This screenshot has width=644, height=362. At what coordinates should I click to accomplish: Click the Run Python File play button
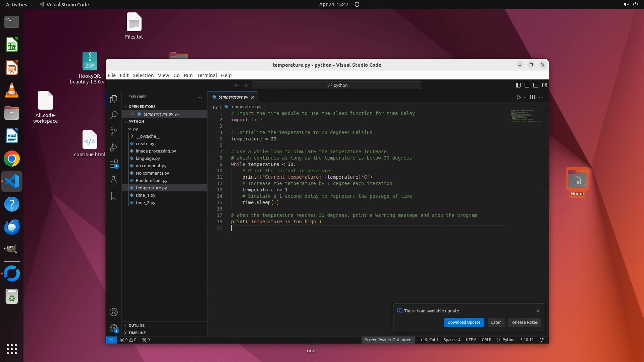click(519, 97)
